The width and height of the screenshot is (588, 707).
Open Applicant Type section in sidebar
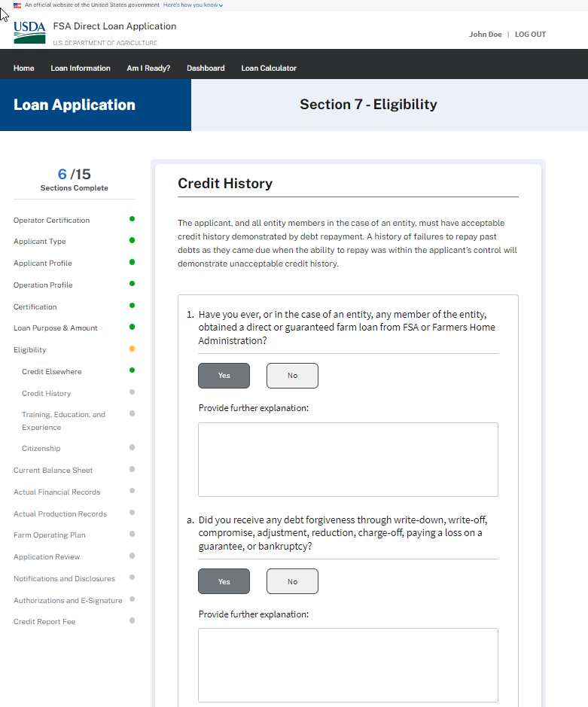(x=40, y=241)
